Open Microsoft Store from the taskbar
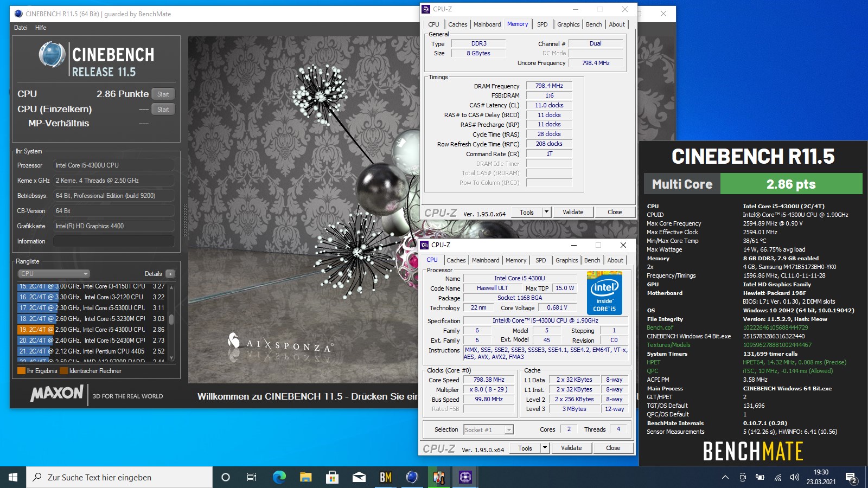The image size is (868, 488). (332, 477)
